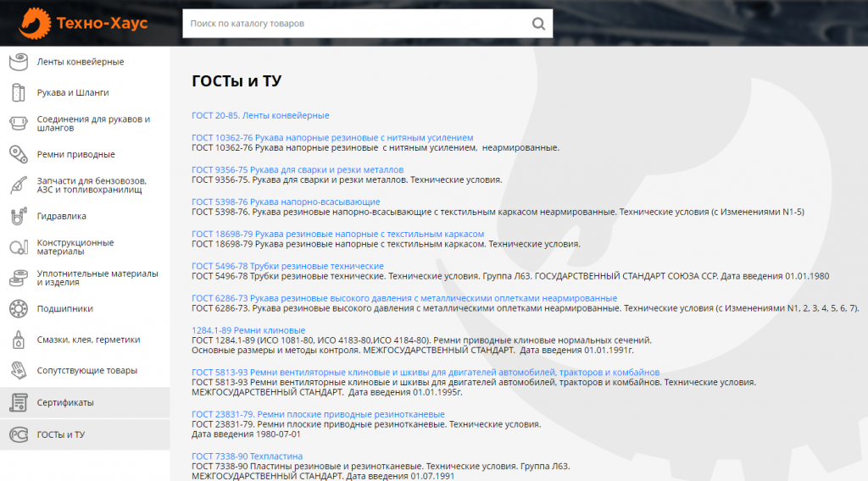The image size is (868, 481).
Task: Open ГОСТ 9356-75 Рукава для сварки link
Action: pyautogui.click(x=298, y=169)
